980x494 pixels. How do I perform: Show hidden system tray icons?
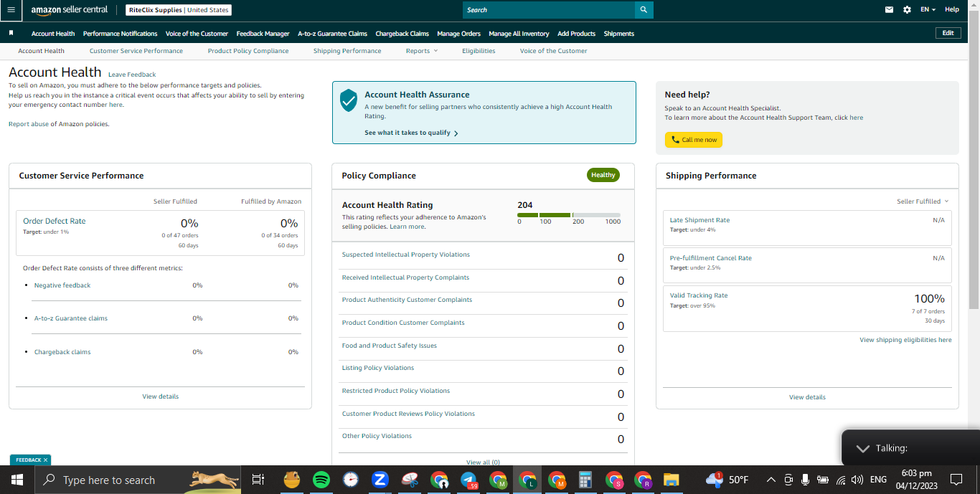[771, 480]
